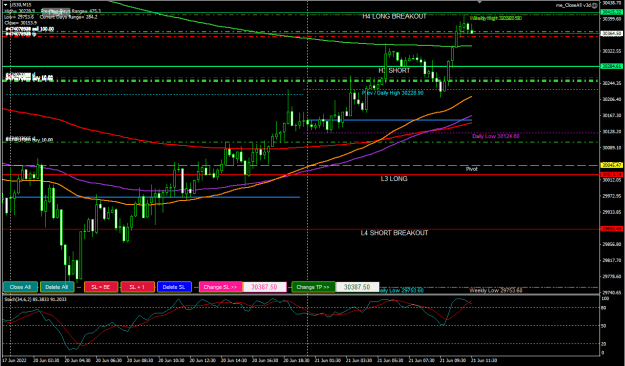Open the one-click trading arrow beside US30,M15
625x366 pixels.
(x=6, y=5)
